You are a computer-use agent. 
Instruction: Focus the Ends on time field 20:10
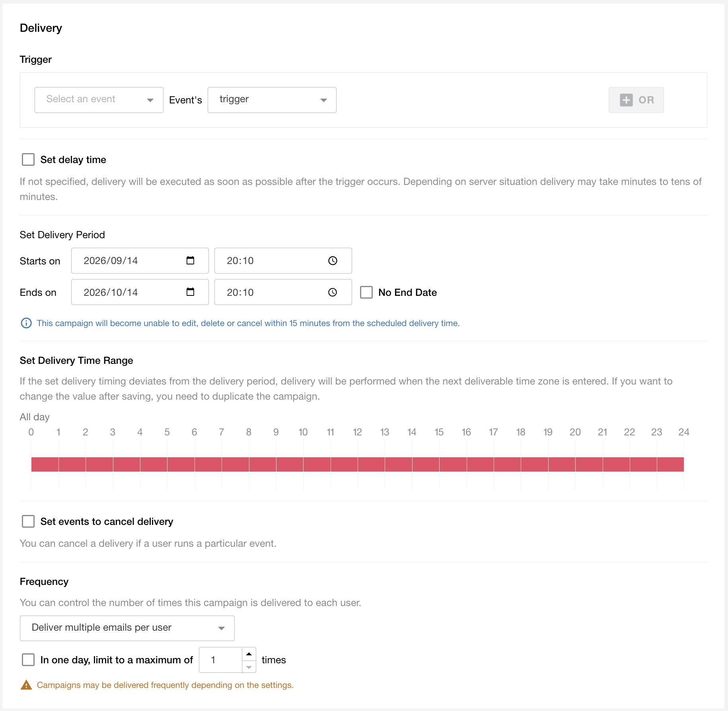pyautogui.click(x=283, y=292)
